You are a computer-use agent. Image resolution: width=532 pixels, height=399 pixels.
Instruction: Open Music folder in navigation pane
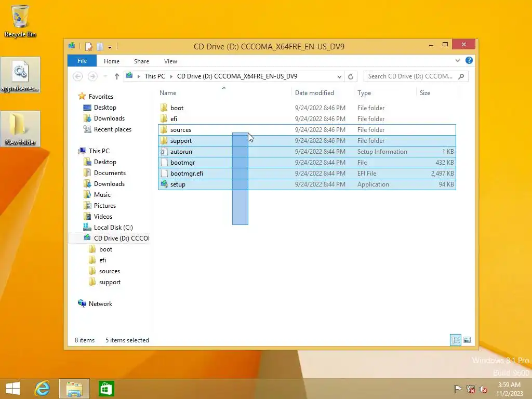pos(102,195)
